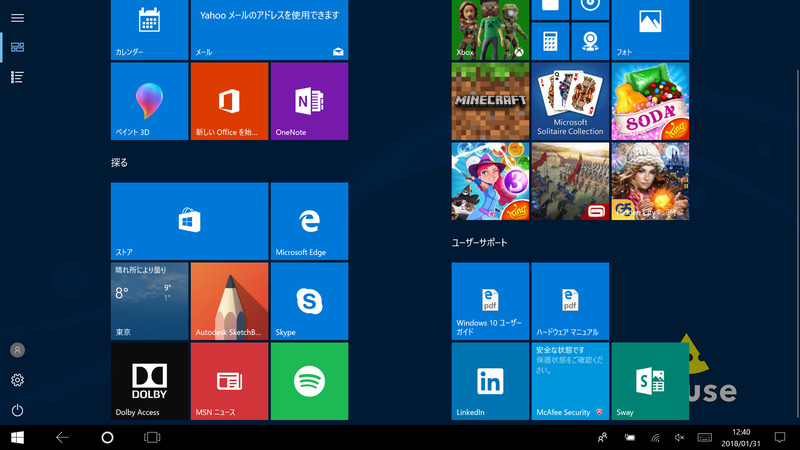800x450 pixels.
Task: Launch ペイント 3D
Action: pyautogui.click(x=149, y=101)
